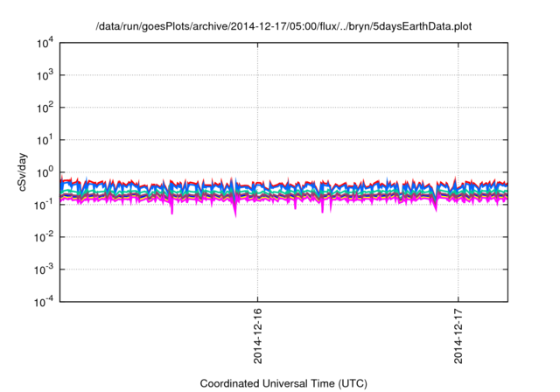Click the cSv/day axis title
This screenshot has width=560, height=392.
pyautogui.click(x=23, y=172)
